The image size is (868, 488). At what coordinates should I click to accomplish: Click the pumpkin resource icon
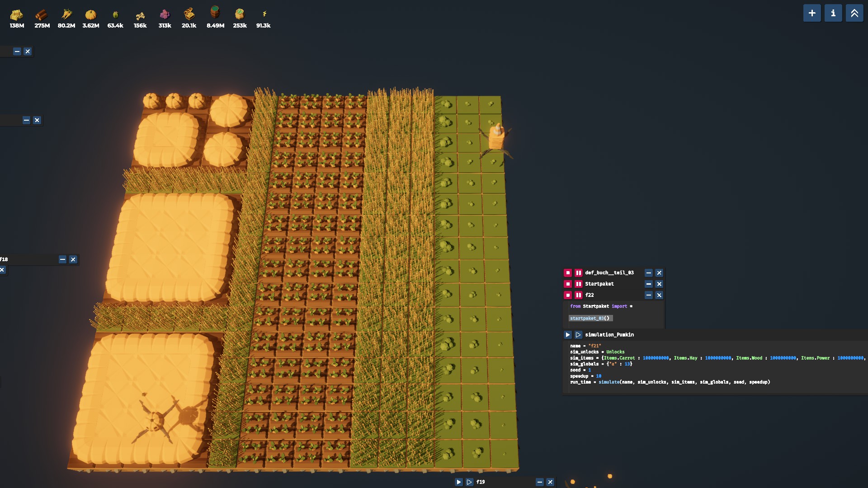click(x=91, y=15)
